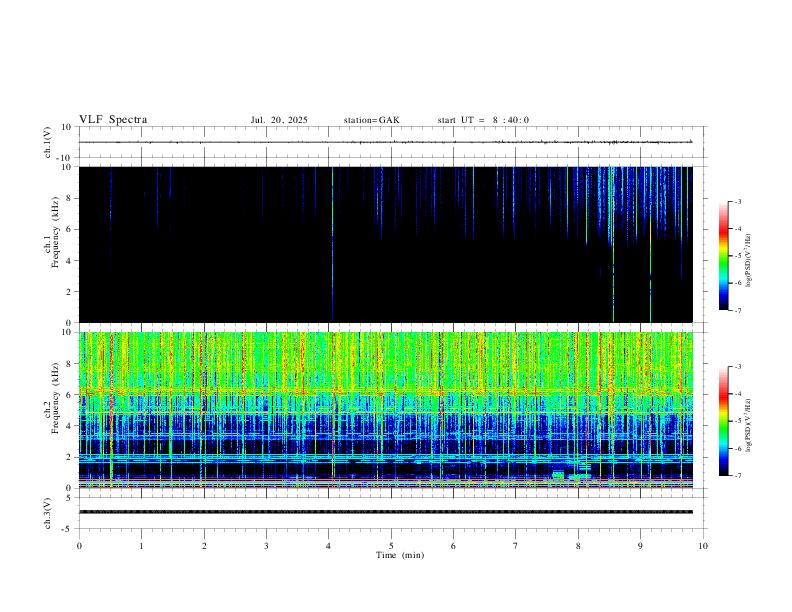The image size is (792, 612).
Task: Click tick label "5" on the Time axis
Action: click(x=391, y=546)
